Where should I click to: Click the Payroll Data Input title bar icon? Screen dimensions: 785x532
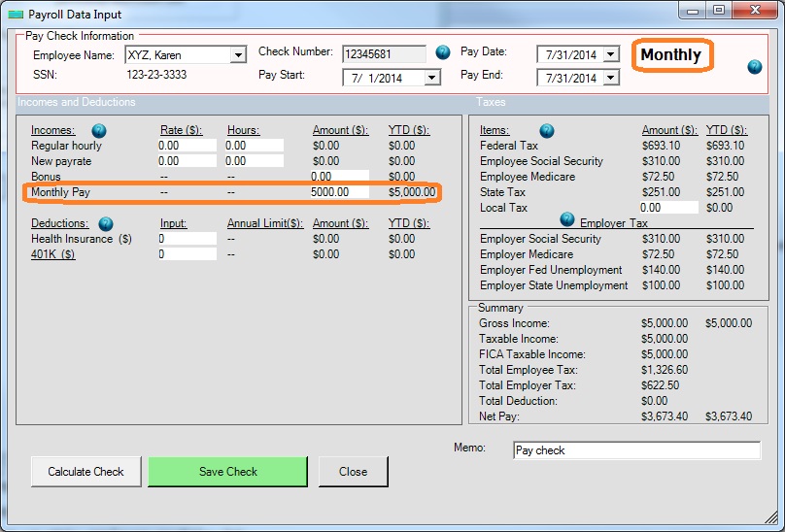point(15,12)
